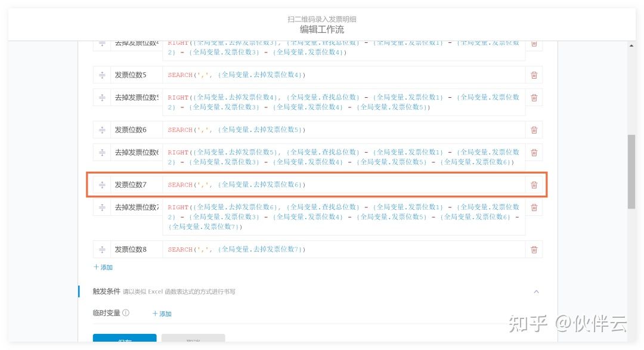The width and height of the screenshot is (644, 350).
Task: Click the blue save button
Action: (x=125, y=338)
